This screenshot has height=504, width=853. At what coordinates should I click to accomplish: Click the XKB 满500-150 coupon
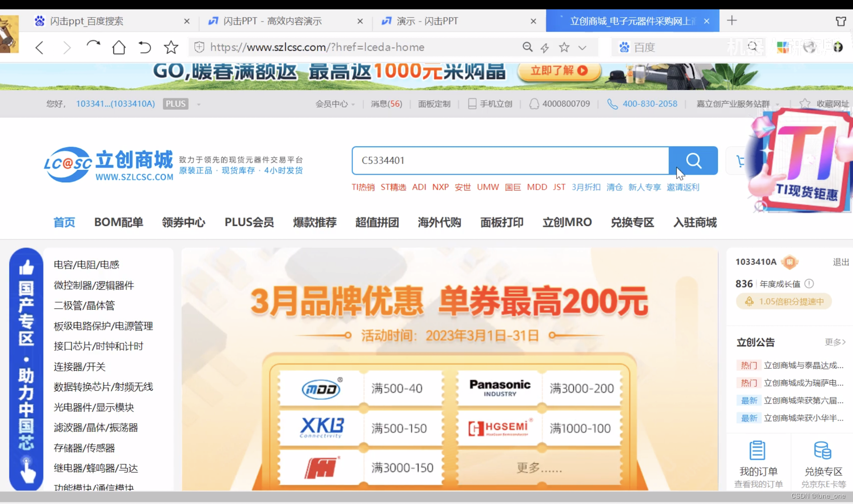click(x=362, y=428)
